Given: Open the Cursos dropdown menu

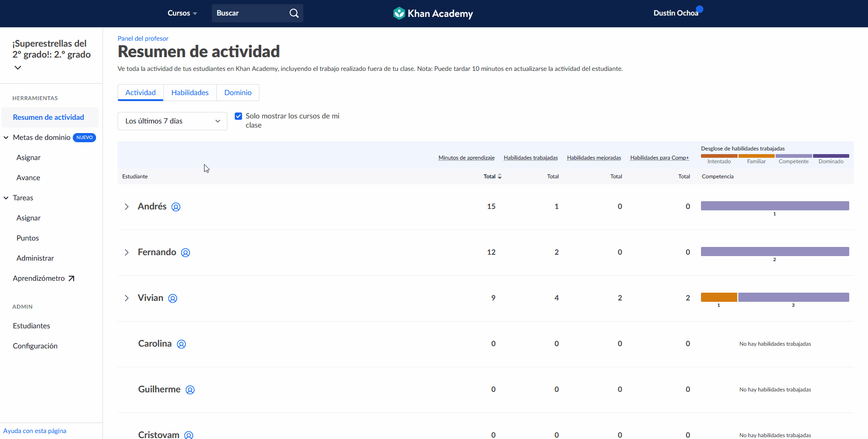Looking at the screenshot, I should pyautogui.click(x=182, y=13).
